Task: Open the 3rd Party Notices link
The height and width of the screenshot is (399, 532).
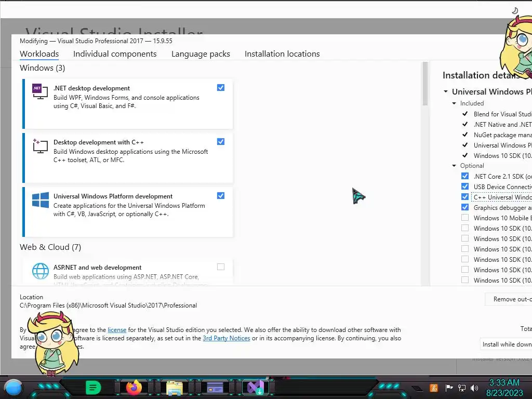Action: (x=227, y=338)
